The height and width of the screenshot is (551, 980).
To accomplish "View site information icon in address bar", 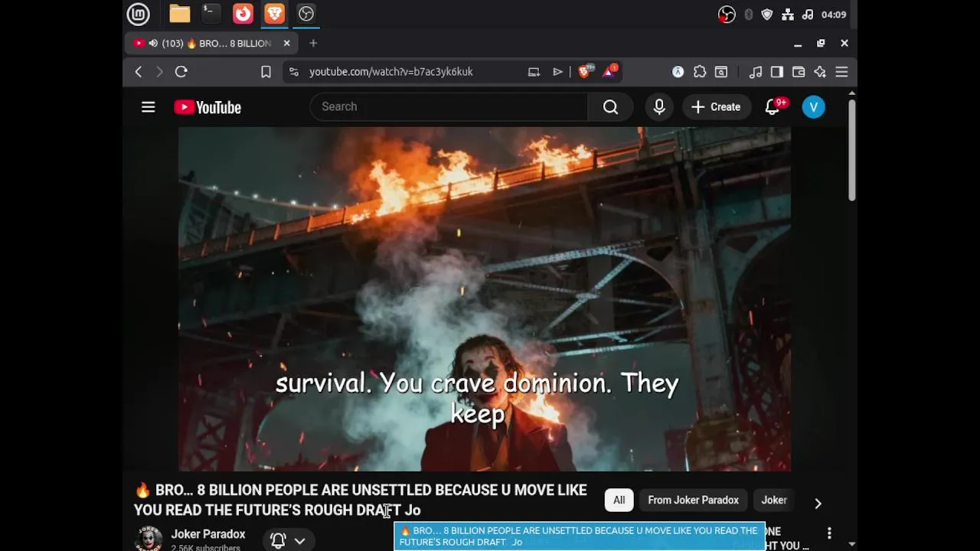I will 294,72.
